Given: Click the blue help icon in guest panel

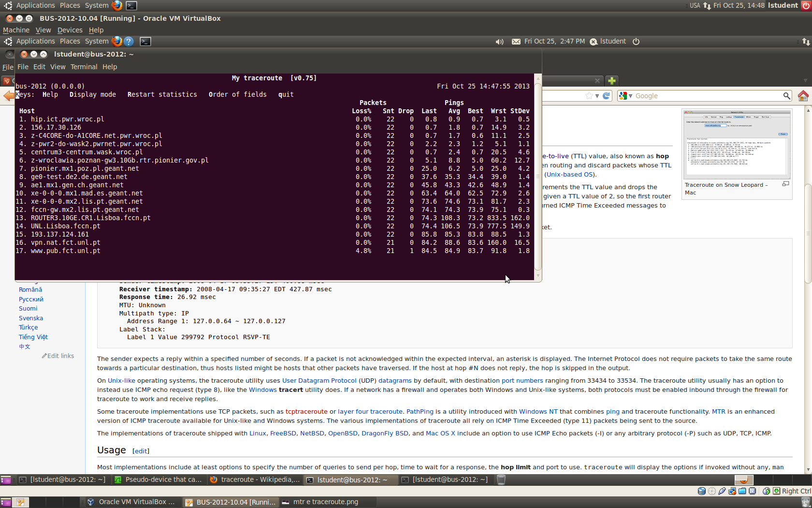Looking at the screenshot, I should [x=129, y=42].
